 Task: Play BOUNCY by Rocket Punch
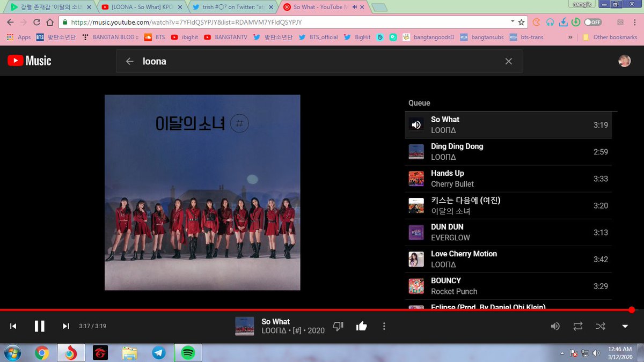tap(508, 286)
